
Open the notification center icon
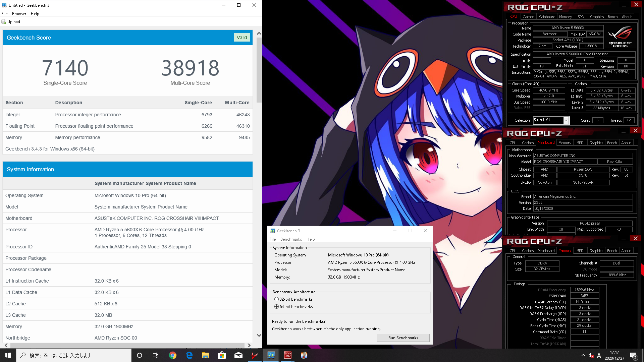[634, 355]
